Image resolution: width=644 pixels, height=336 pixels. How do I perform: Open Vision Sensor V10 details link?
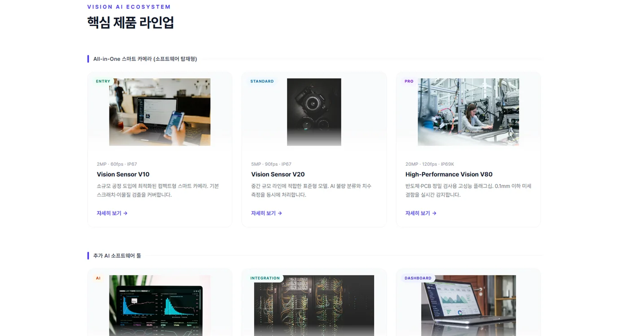click(x=112, y=213)
